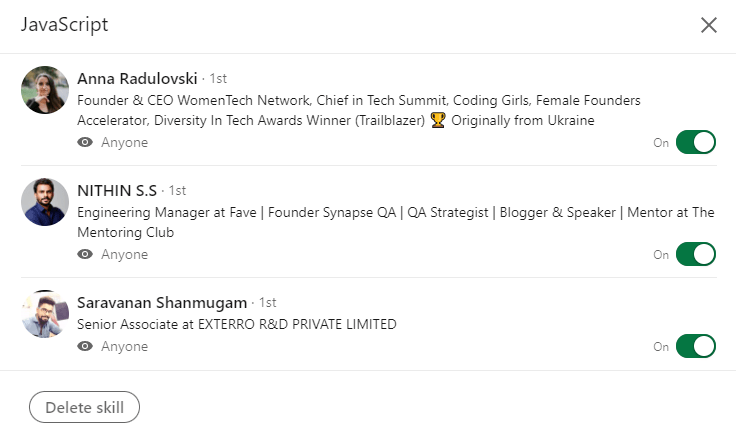Click NITHIN's Engineering Manager at Fave headline
Image resolution: width=736 pixels, height=429 pixels.
point(395,212)
